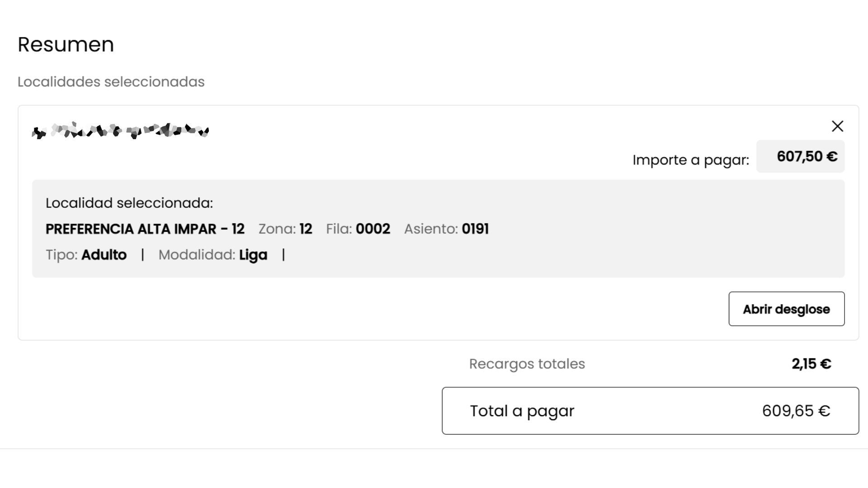Click the Zona 12 field
The image size is (868, 488).
tap(285, 229)
